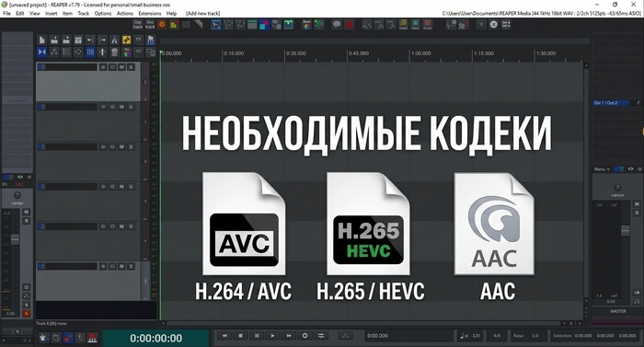Image resolution: width=644 pixels, height=347 pixels.
Task: Toggle the repeat button in the transport
Action: (x=321, y=335)
